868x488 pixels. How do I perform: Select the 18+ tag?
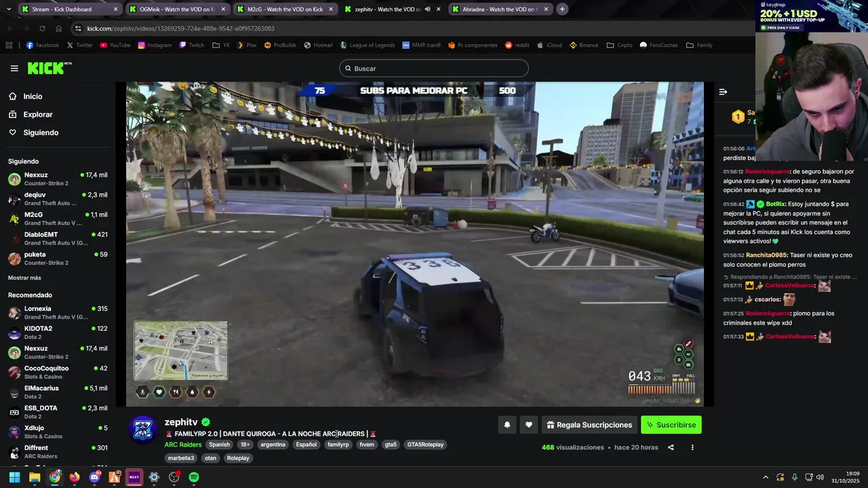pos(245,445)
